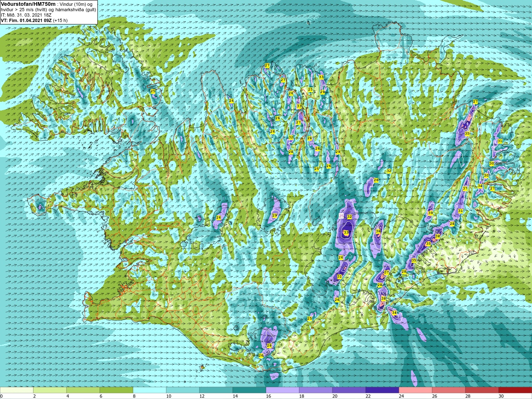
Task: Click the "Vindur (10m) og" header text
Action: coord(76,4)
